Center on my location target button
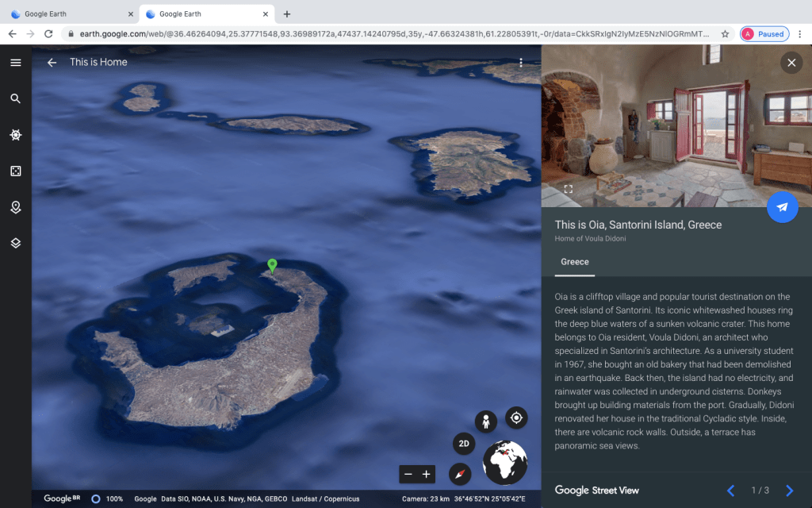The height and width of the screenshot is (508, 812). 517,418
